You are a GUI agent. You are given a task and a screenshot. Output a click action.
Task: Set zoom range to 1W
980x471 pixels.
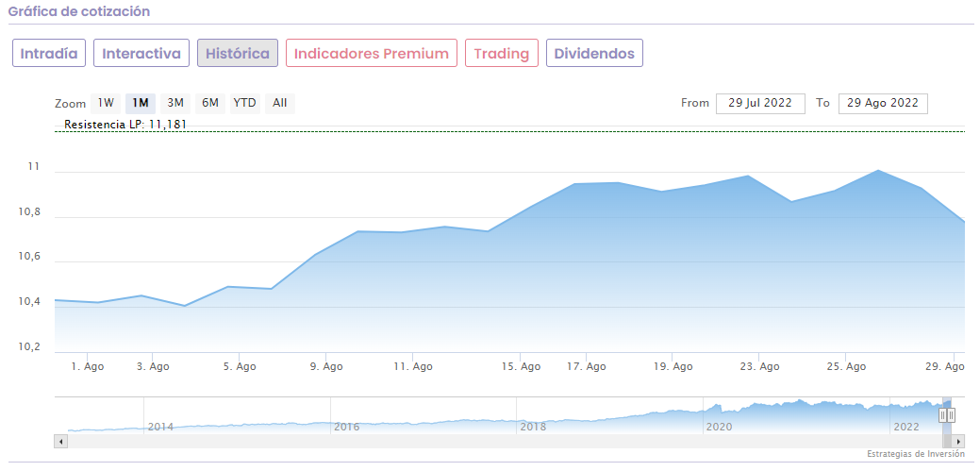[x=106, y=103]
